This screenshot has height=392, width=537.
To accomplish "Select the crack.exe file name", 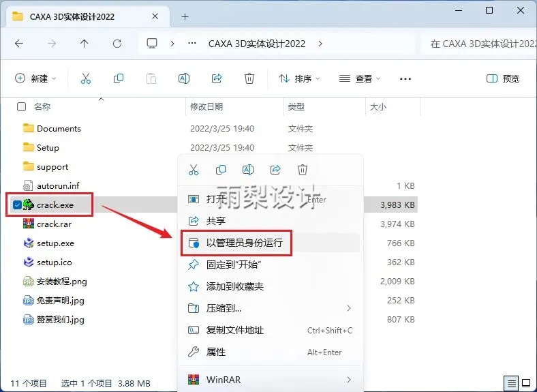I will (55, 205).
